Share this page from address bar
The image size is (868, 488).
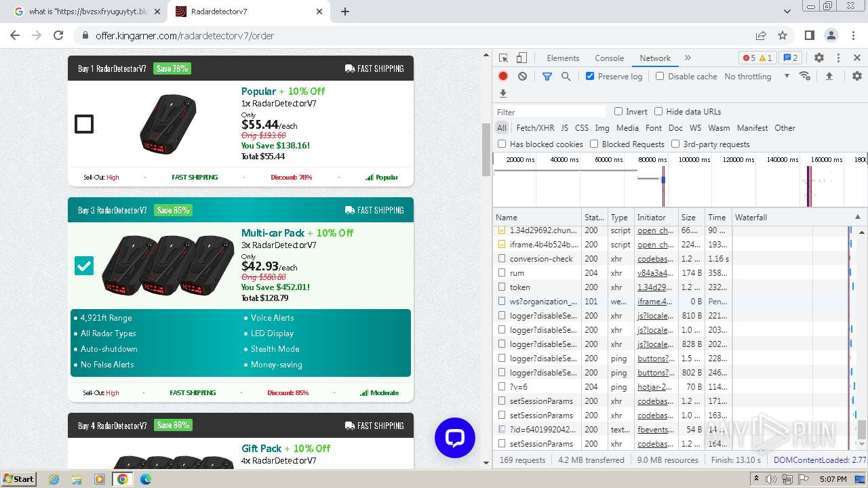coord(761,35)
